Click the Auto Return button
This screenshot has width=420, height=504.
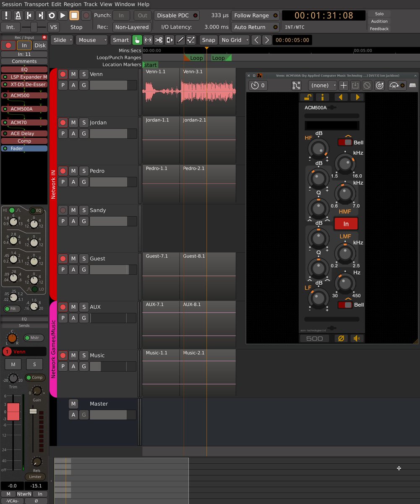[x=256, y=27]
